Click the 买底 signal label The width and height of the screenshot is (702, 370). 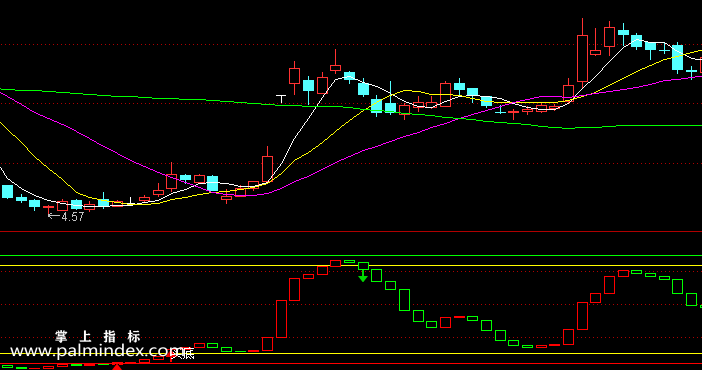183,354
